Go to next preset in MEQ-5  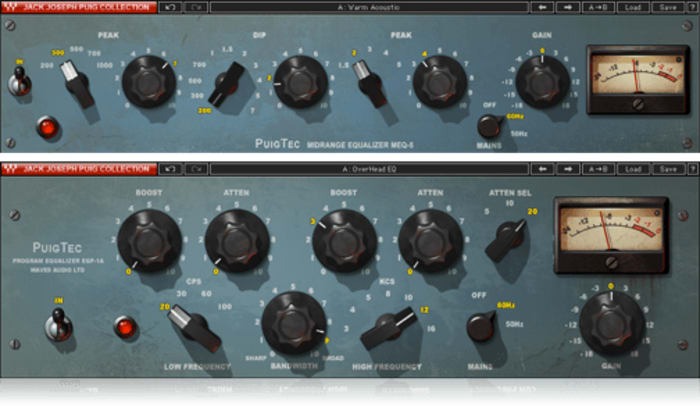568,7
